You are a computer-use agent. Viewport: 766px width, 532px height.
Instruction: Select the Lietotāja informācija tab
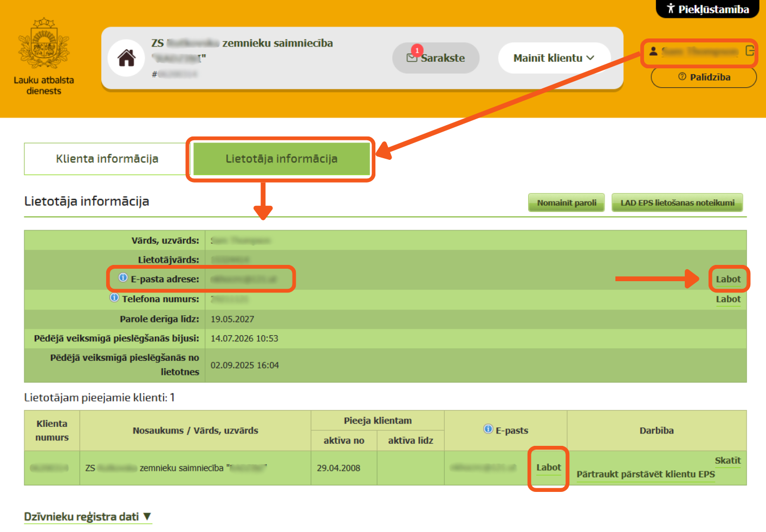point(281,159)
